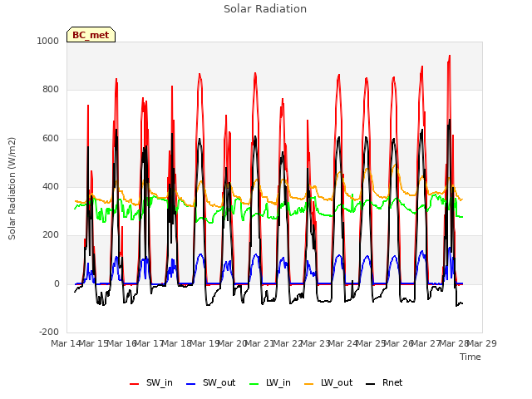Click the Time axis label
Screen dimensions: 532x399
[x=470, y=357]
